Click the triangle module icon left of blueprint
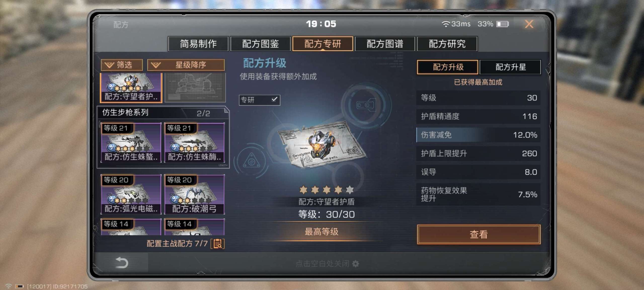 click(251, 160)
